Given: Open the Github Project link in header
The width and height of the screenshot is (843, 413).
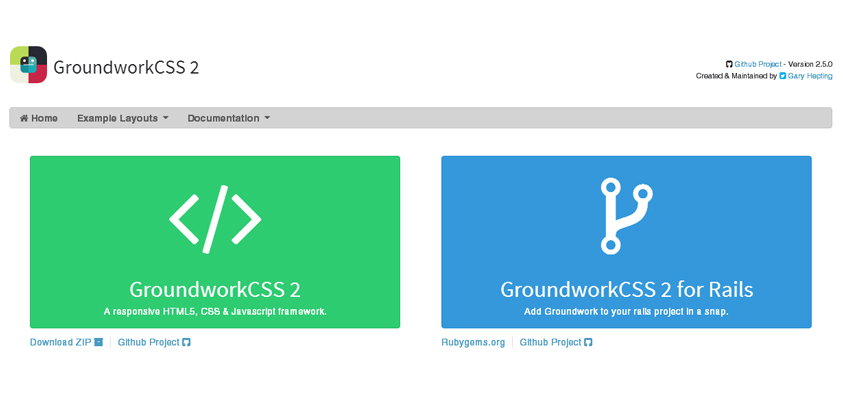Looking at the screenshot, I should pos(758,64).
